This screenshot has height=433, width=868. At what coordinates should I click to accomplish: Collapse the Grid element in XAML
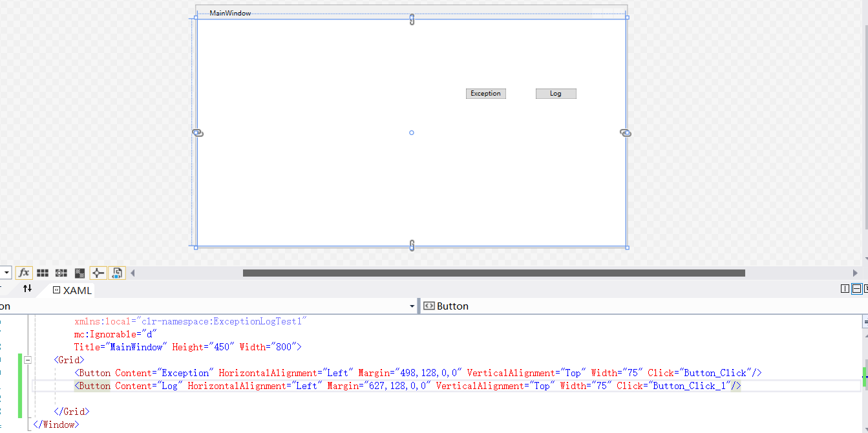[27, 360]
